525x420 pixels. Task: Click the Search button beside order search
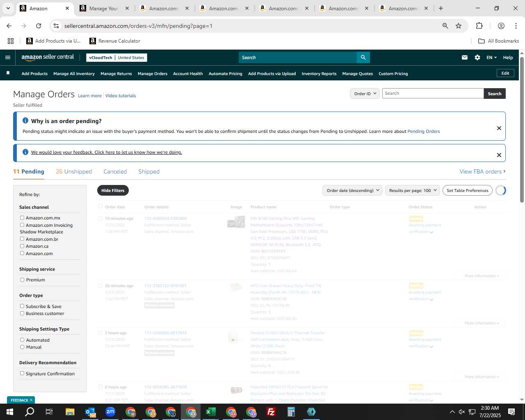pyautogui.click(x=495, y=94)
